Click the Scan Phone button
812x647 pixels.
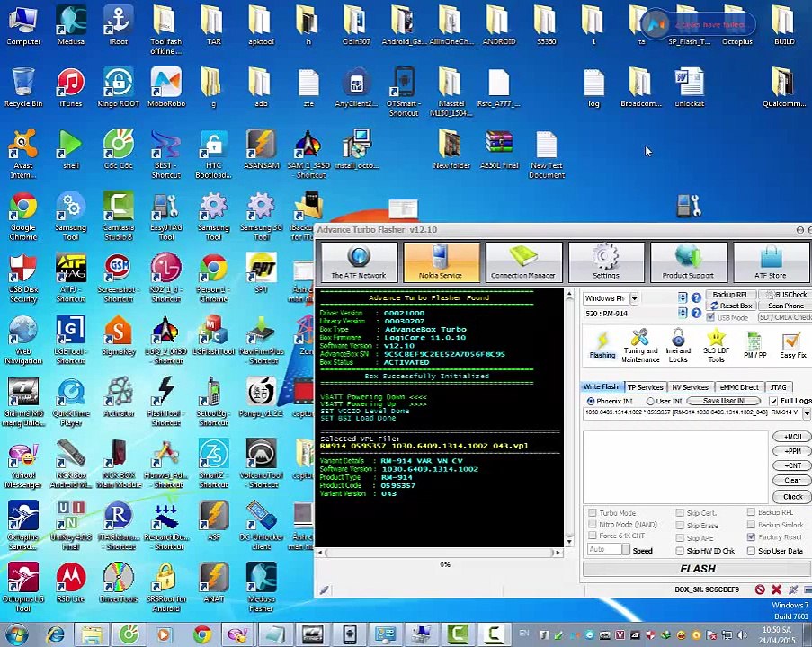tap(785, 306)
